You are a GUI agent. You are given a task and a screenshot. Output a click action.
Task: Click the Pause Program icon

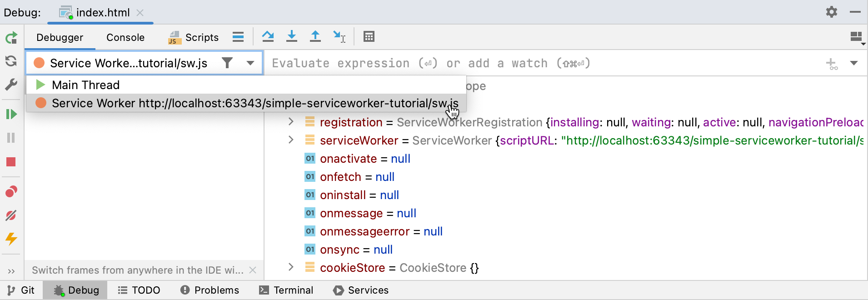pyautogui.click(x=11, y=138)
